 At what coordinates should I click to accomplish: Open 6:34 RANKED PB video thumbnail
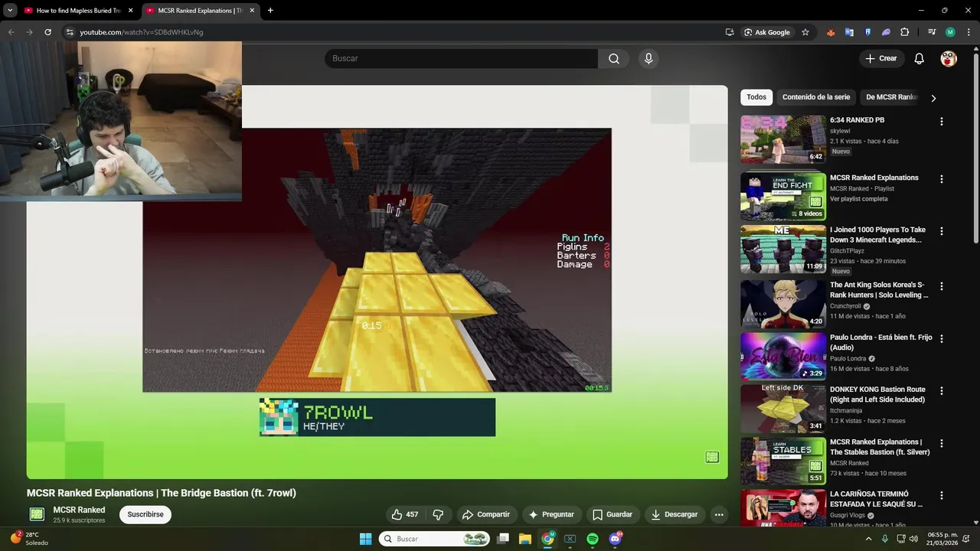[782, 139]
